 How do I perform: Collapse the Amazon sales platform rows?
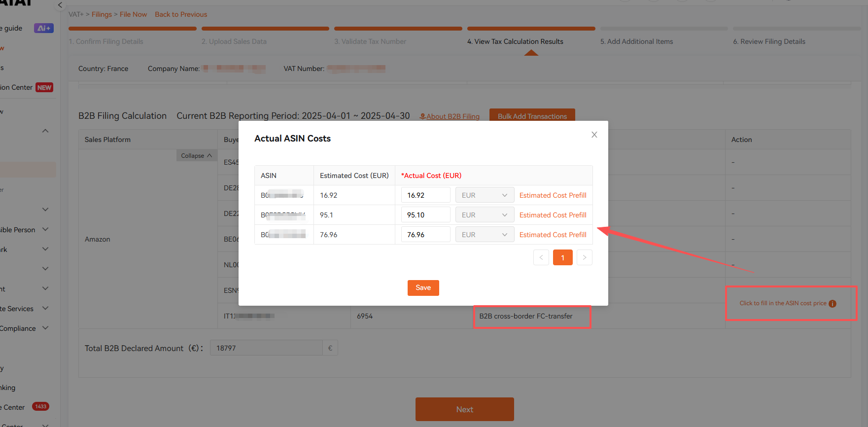coord(196,156)
